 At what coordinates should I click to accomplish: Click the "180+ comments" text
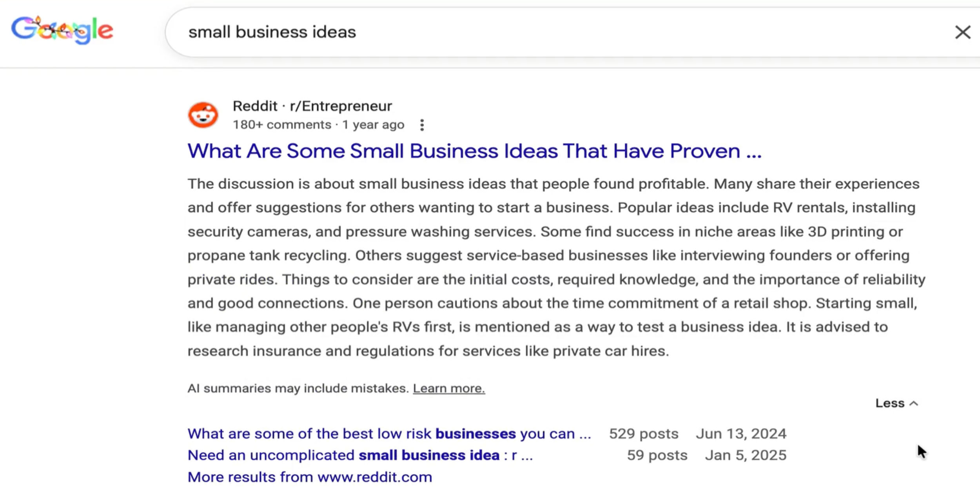coord(282,125)
